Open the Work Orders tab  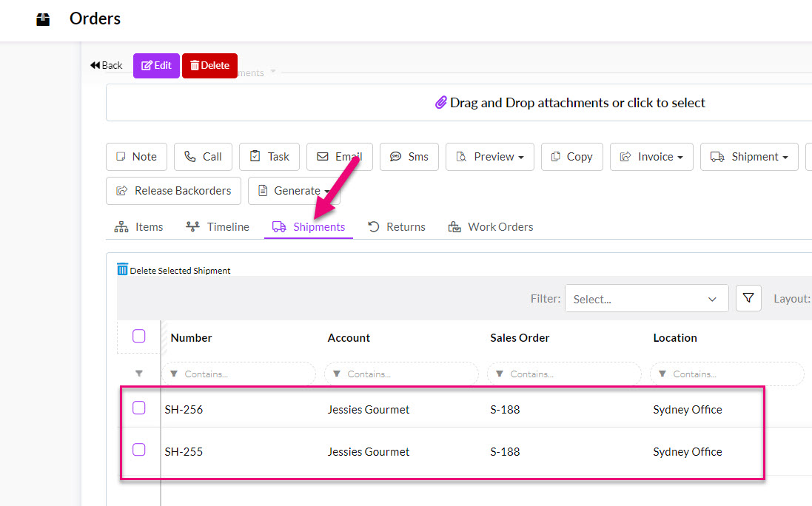491,227
